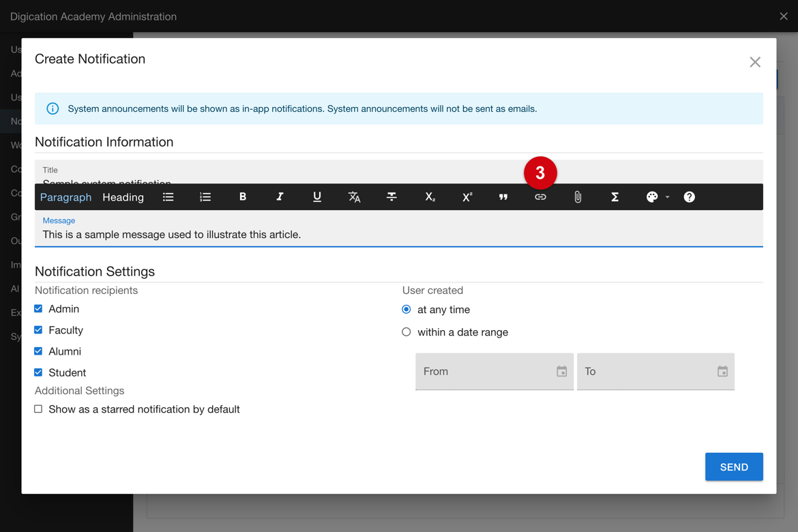
Task: Uncheck the Alumni recipient checkbox
Action: pyautogui.click(x=38, y=351)
